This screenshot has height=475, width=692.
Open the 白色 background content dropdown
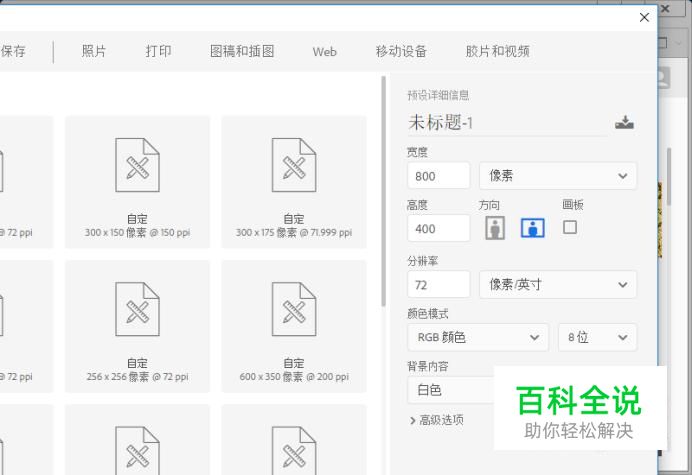(451, 390)
